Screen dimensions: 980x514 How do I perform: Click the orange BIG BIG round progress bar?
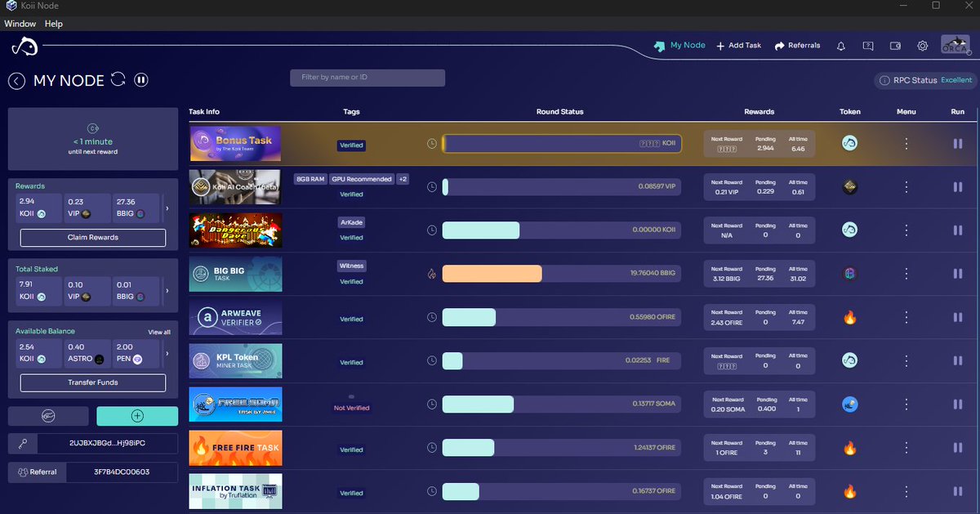(x=492, y=274)
